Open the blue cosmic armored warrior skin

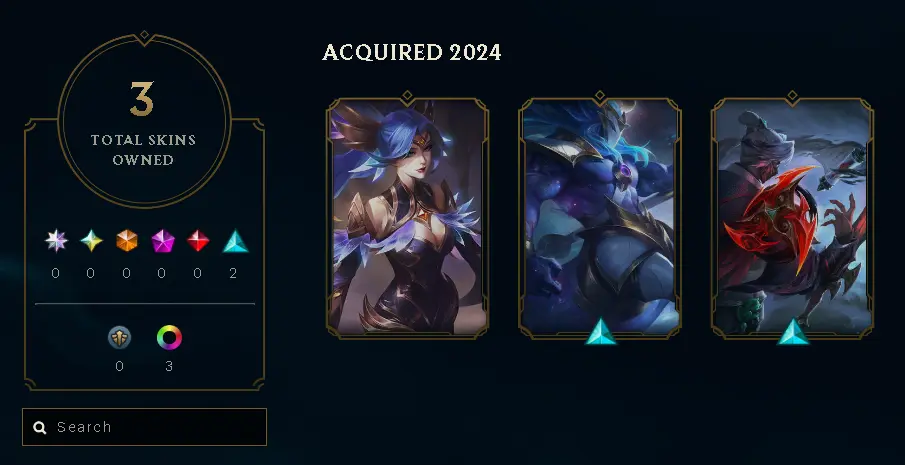pos(600,216)
